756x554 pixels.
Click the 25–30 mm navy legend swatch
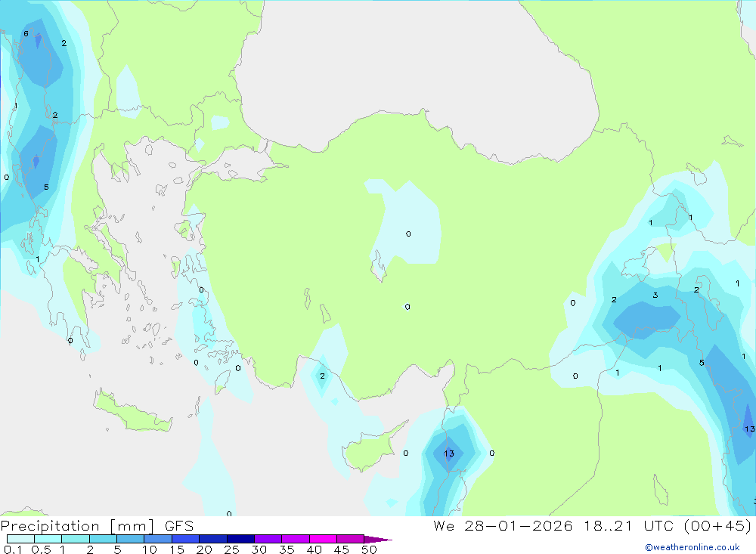click(240, 539)
